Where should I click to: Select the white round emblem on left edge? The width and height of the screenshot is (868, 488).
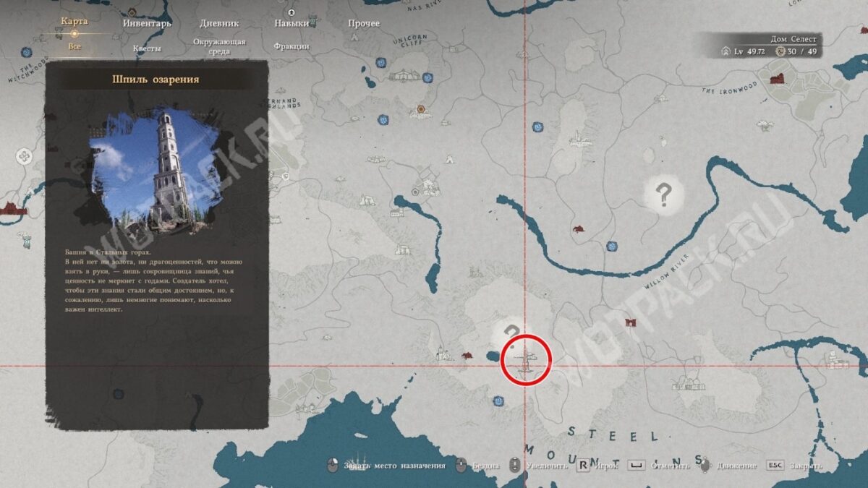24,155
